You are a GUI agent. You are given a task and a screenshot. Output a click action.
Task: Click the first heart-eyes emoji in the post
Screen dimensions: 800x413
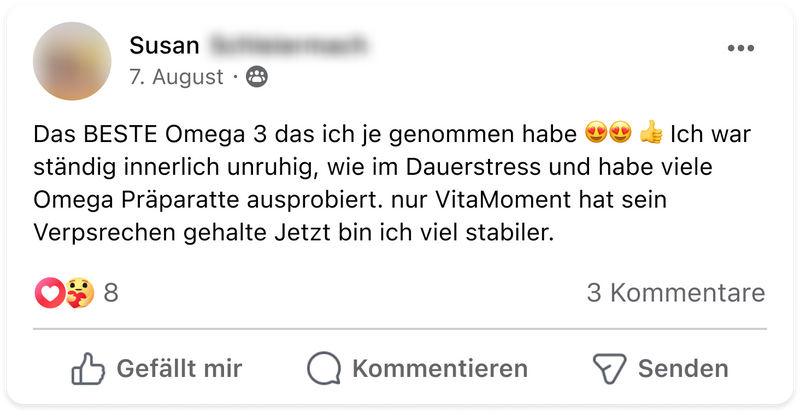(596, 134)
